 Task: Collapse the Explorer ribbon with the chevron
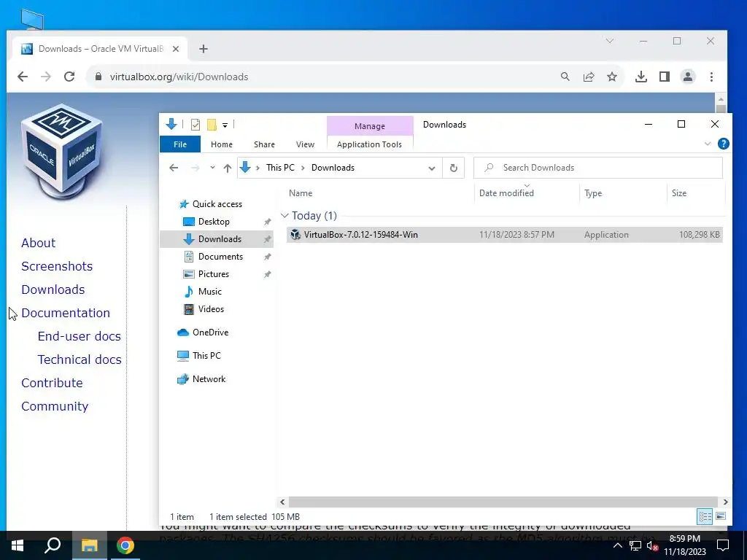pos(708,144)
